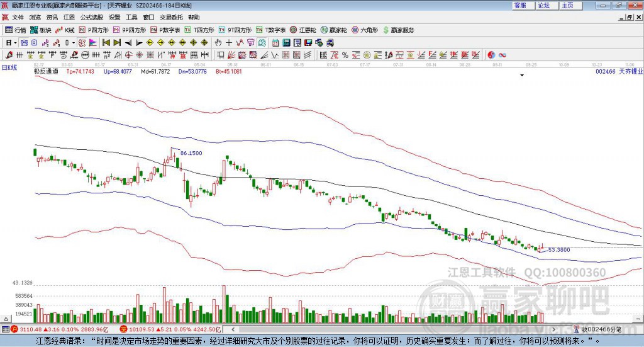Click the first yellow diamond arrow icon
644x347 pixels.
tap(150, 43)
